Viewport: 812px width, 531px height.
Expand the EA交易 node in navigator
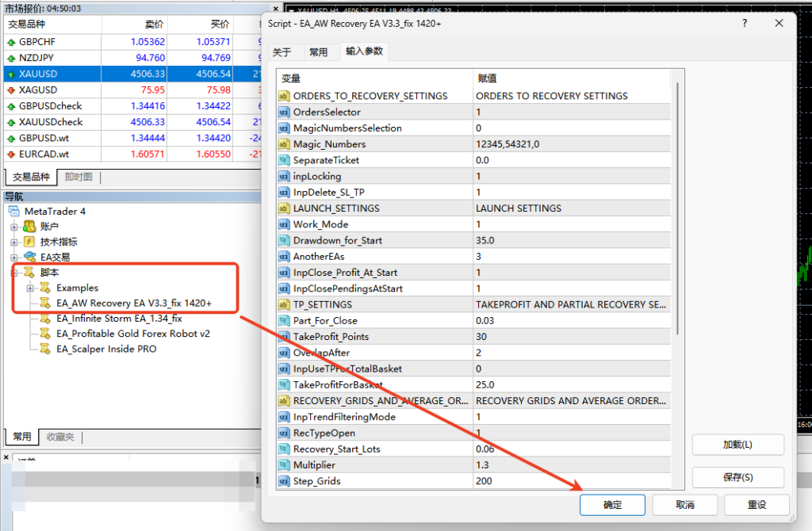tap(14, 258)
